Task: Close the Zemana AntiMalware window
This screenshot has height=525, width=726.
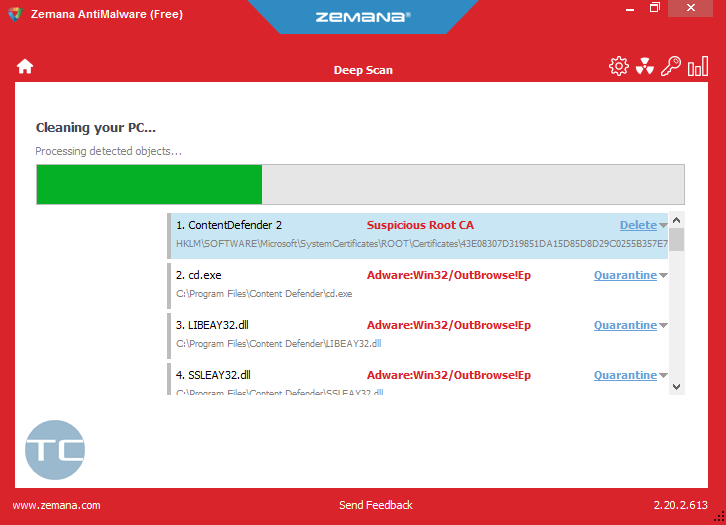Action: [x=690, y=8]
